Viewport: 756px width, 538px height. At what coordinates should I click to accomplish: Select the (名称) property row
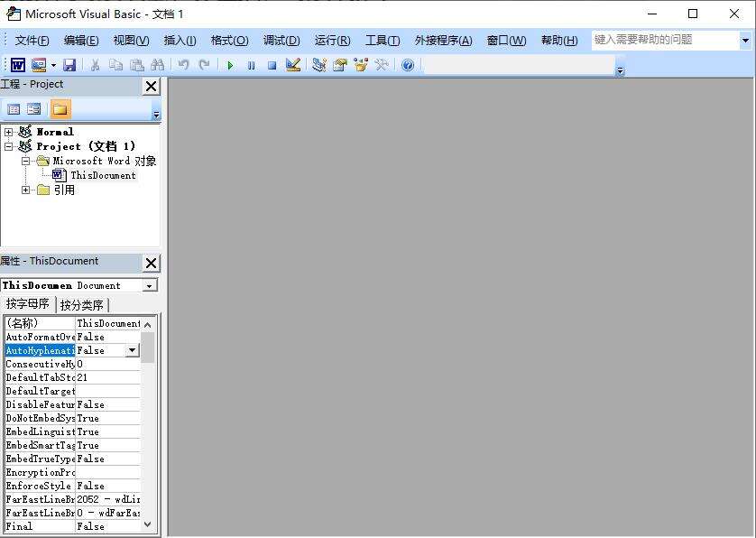pos(72,323)
